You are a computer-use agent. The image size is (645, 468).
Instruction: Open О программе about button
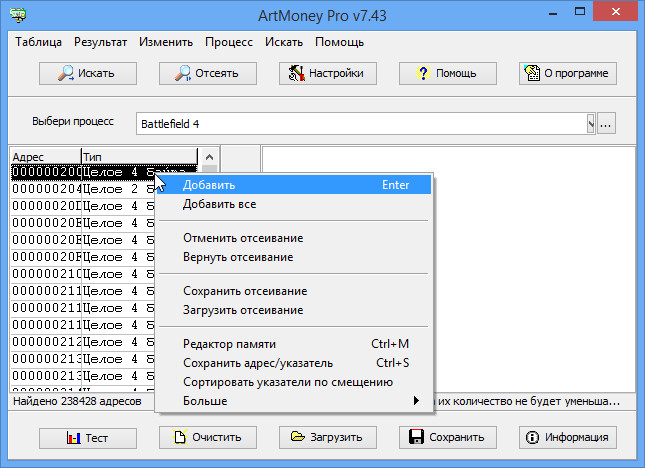pos(568,73)
